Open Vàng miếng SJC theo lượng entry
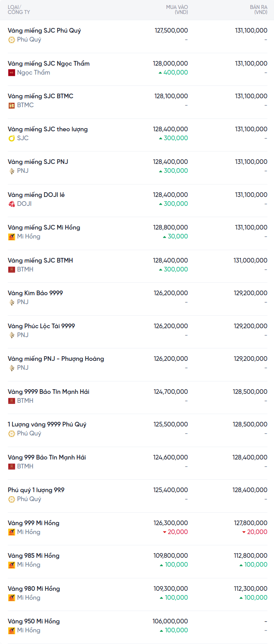Image resolution: width=274 pixels, height=644 pixels. coord(48,129)
